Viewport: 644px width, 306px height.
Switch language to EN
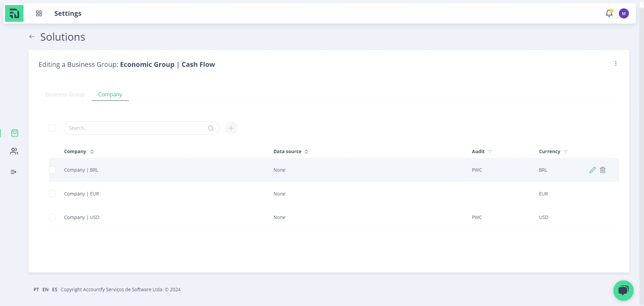pos(46,290)
